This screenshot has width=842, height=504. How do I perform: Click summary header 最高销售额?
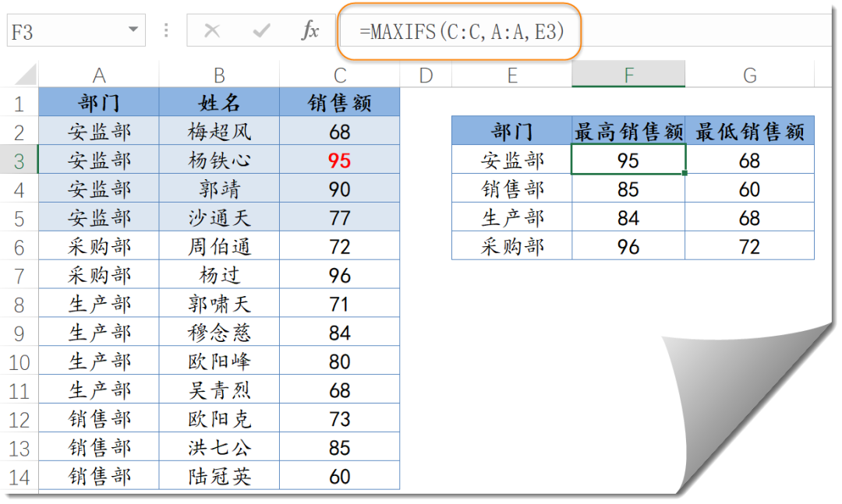pyautogui.click(x=628, y=131)
